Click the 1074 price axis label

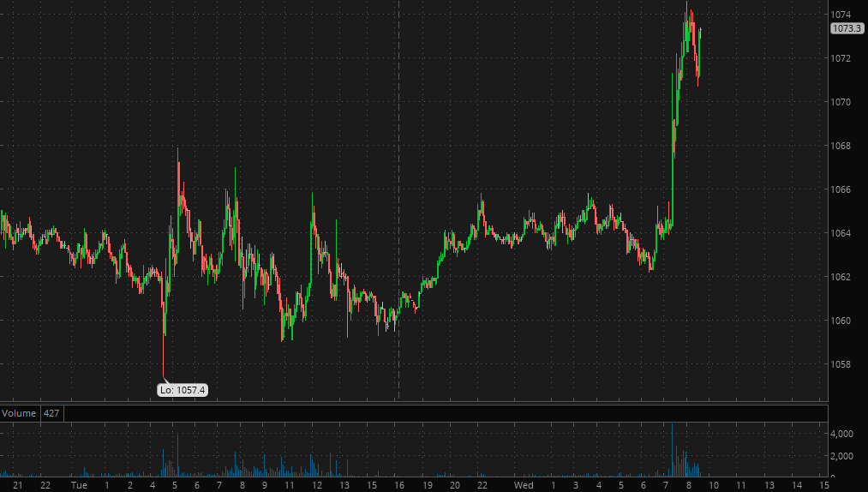pos(841,15)
